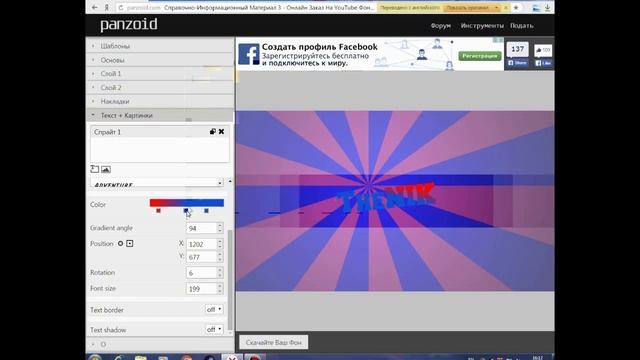Screen dimensions: 640x360
Task: Expand the Слой 2 section
Action: pyautogui.click(x=160, y=88)
